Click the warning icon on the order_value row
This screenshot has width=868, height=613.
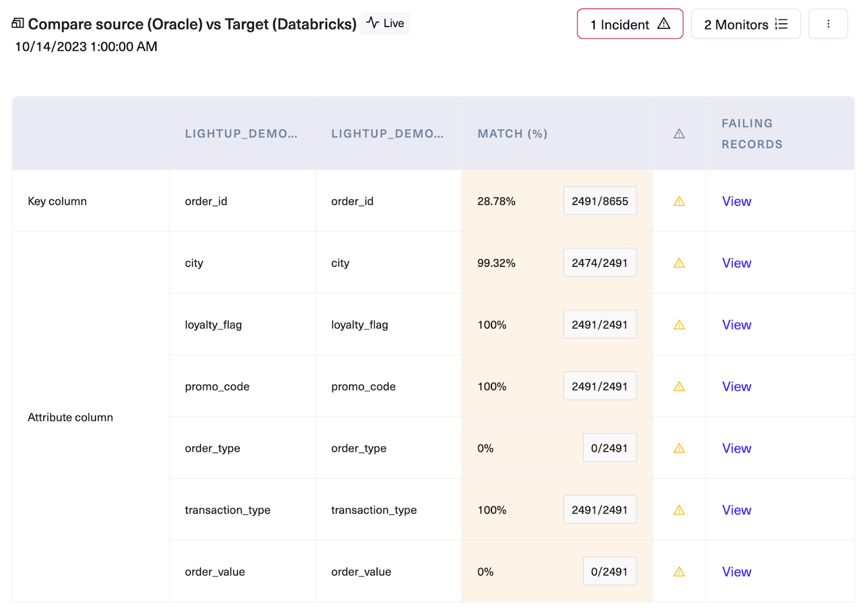(x=679, y=571)
